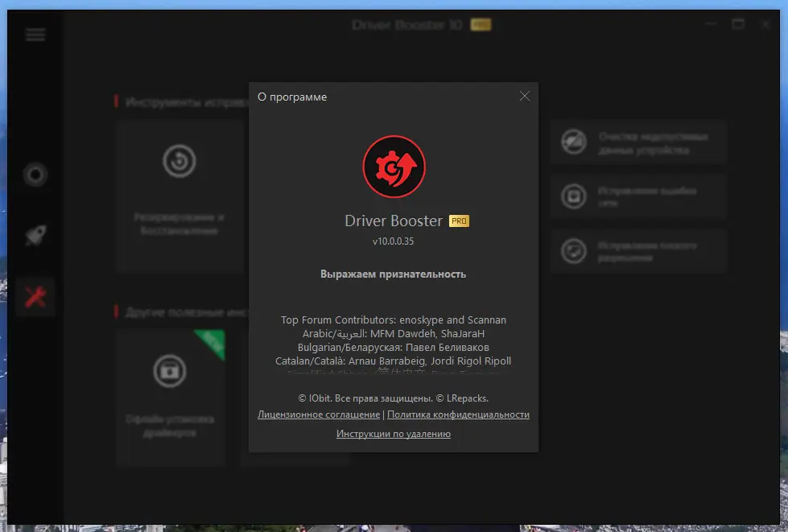
Task: Open the invalid device data cleanup tool
Action: (638, 142)
